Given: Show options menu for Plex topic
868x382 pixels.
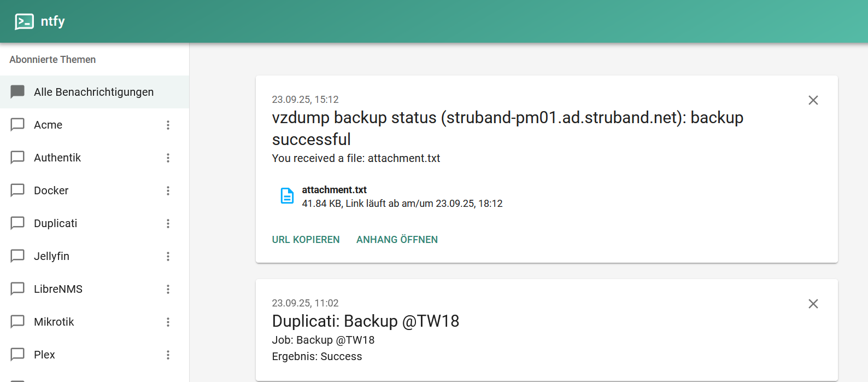Looking at the screenshot, I should pyautogui.click(x=168, y=355).
